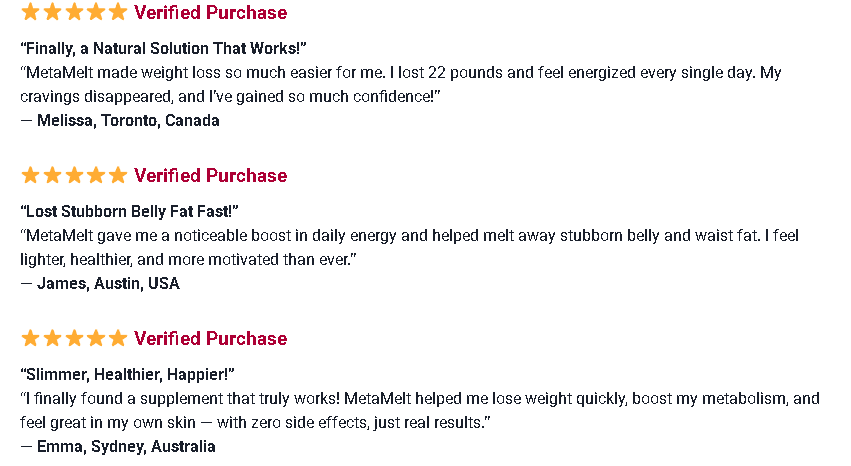Click the fifth star in Emma's review rating
The height and width of the screenshot is (466, 851).
pos(118,339)
